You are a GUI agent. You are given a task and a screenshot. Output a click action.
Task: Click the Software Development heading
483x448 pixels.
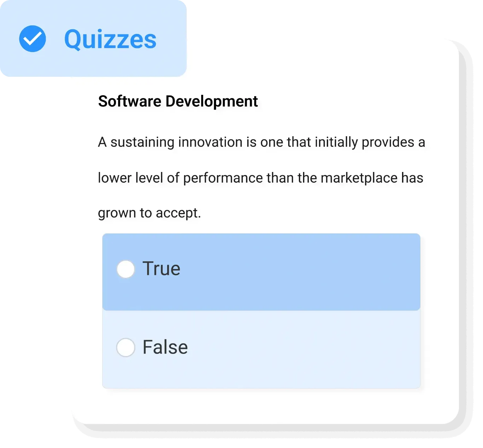[178, 101]
